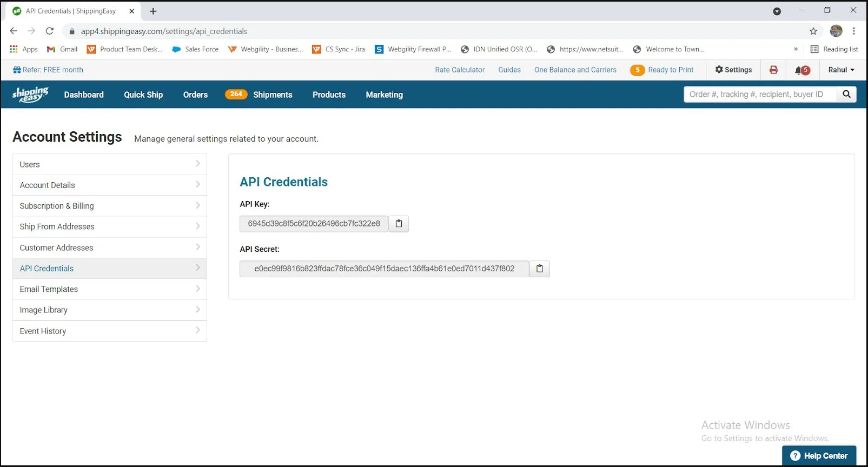Viewport: 868px width, 467px height.
Task: Click the Ready to Print link
Action: 671,70
